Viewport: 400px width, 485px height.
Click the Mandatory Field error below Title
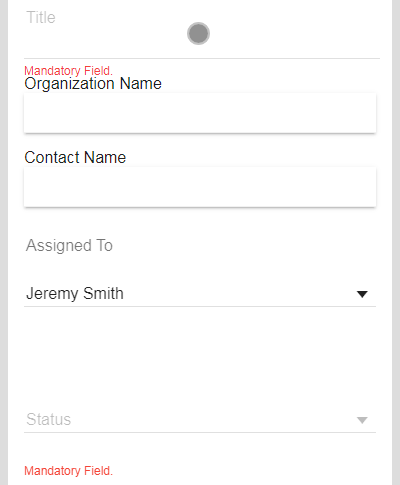(68, 71)
